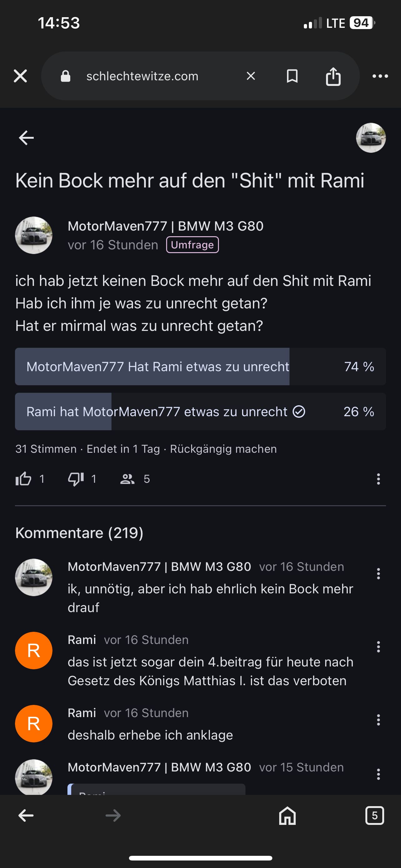Click the "Umfrage" tag label
The width and height of the screenshot is (401, 868).
(x=192, y=245)
